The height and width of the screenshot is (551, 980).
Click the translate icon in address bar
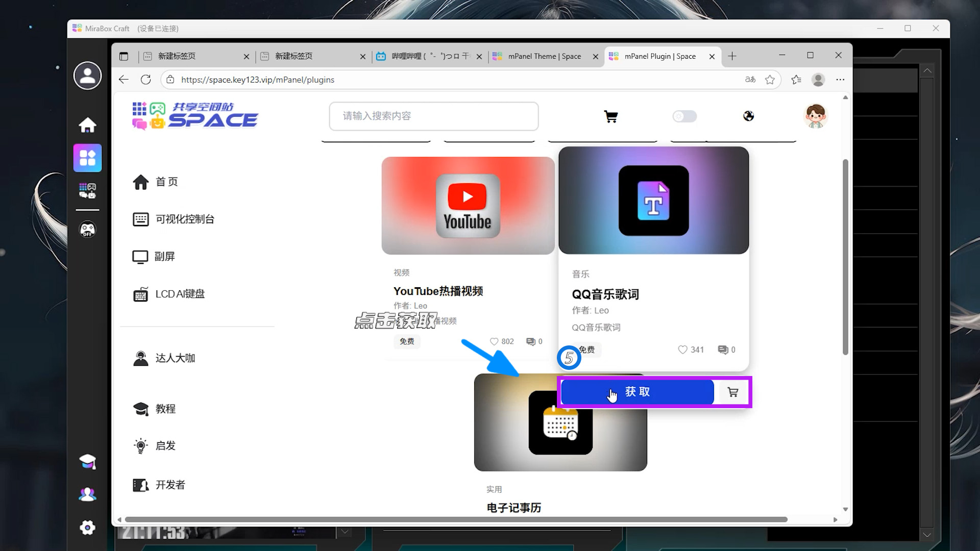coord(750,80)
